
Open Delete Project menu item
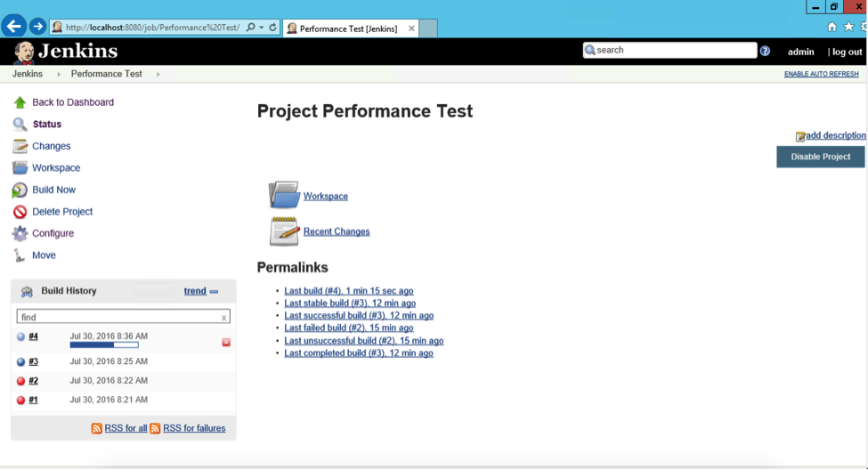point(62,212)
